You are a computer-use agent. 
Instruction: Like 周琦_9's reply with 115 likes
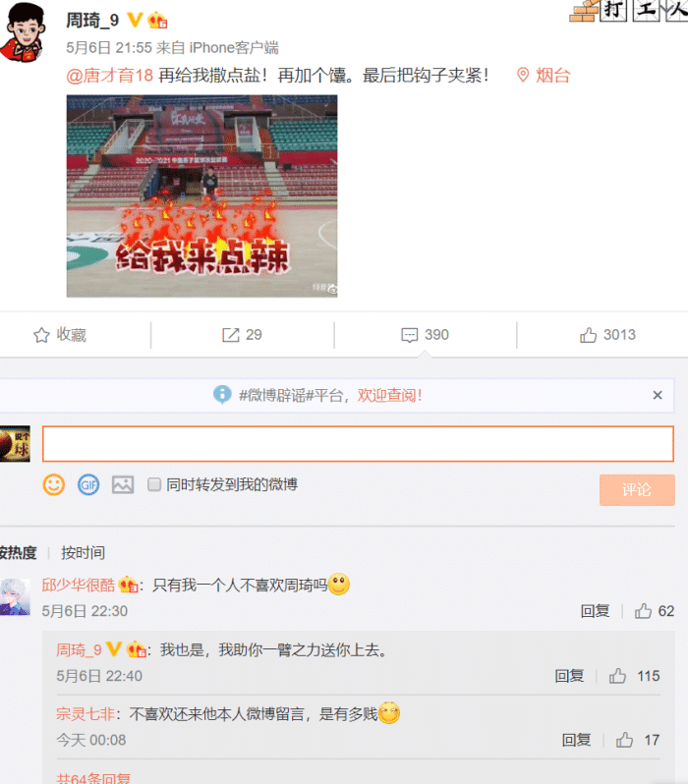tap(617, 676)
